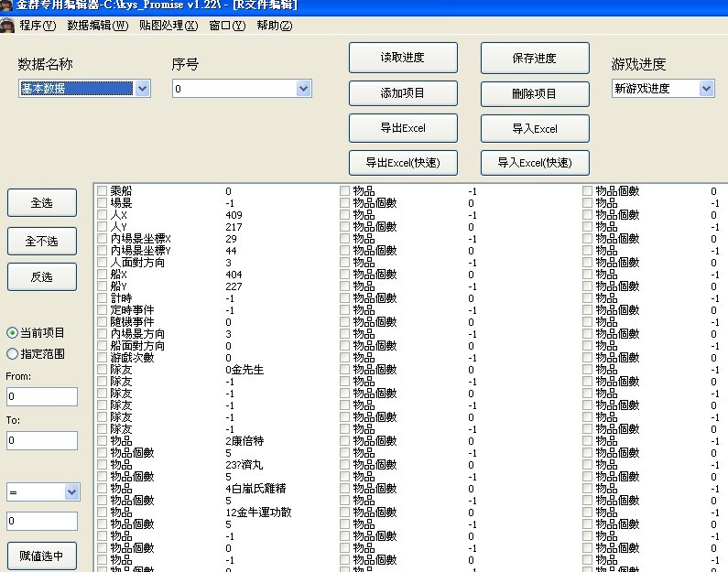Check the 游戲次數 checkbox
This screenshot has height=572, width=728.
tap(103, 358)
